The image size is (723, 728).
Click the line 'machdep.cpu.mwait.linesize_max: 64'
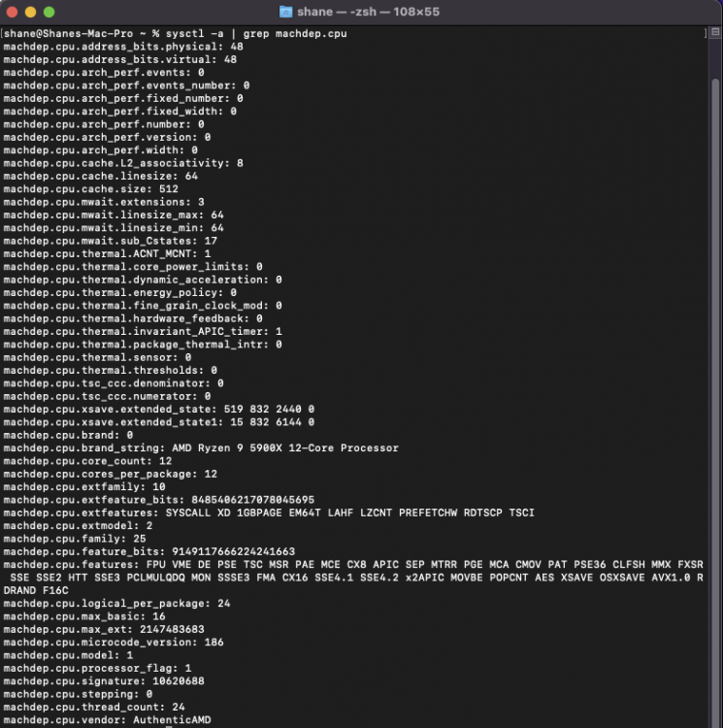click(x=114, y=215)
